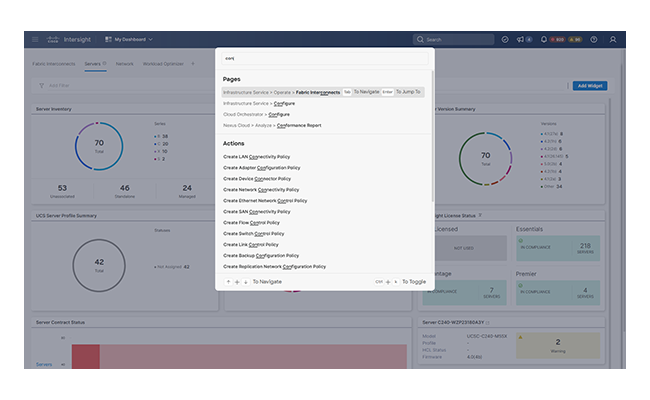Choose Create Ethernet Network Control Policy
The height and width of the screenshot is (400, 650).
(x=265, y=201)
